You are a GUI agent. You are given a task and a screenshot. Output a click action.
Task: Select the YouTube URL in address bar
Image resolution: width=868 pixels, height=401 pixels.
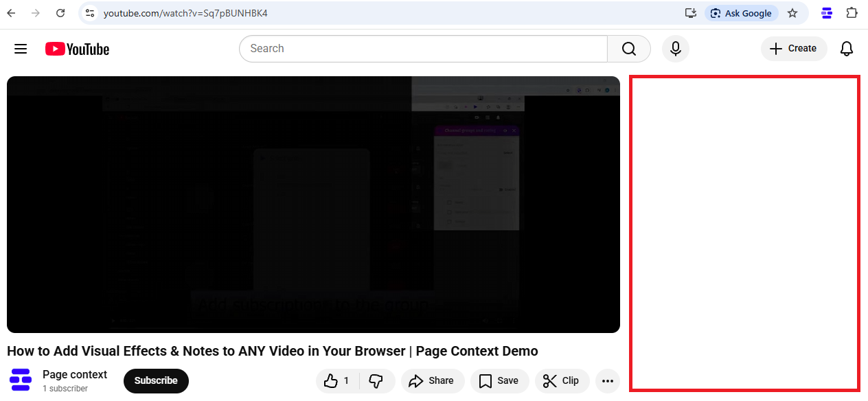(185, 13)
